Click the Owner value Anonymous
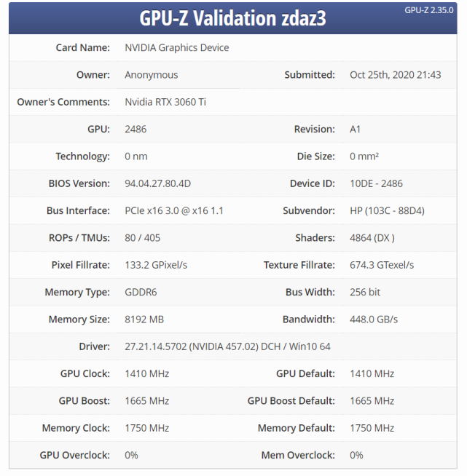Image resolution: width=467 pixels, height=476 pixels. [x=152, y=75]
